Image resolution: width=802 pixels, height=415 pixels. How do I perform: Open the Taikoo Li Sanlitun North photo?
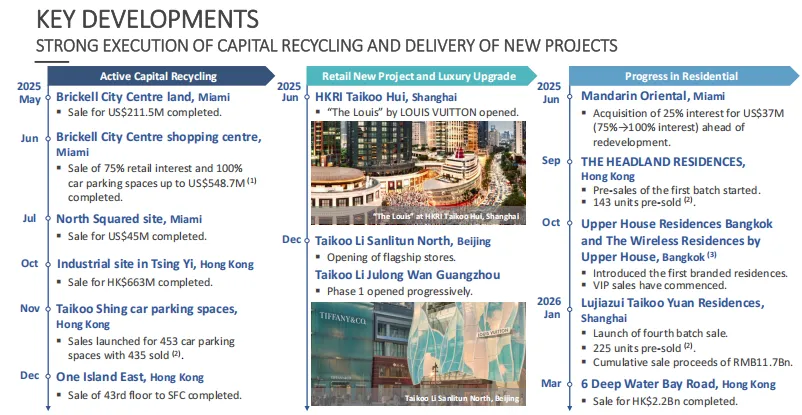click(x=418, y=354)
